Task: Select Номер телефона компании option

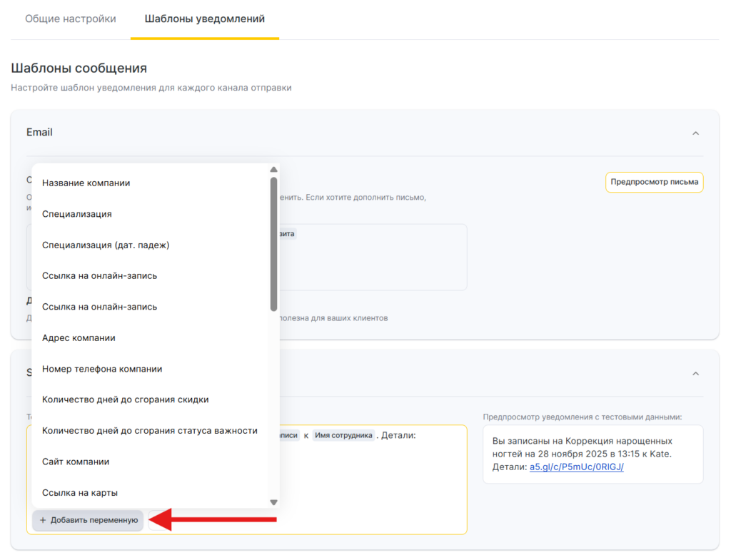Action: coord(102,369)
